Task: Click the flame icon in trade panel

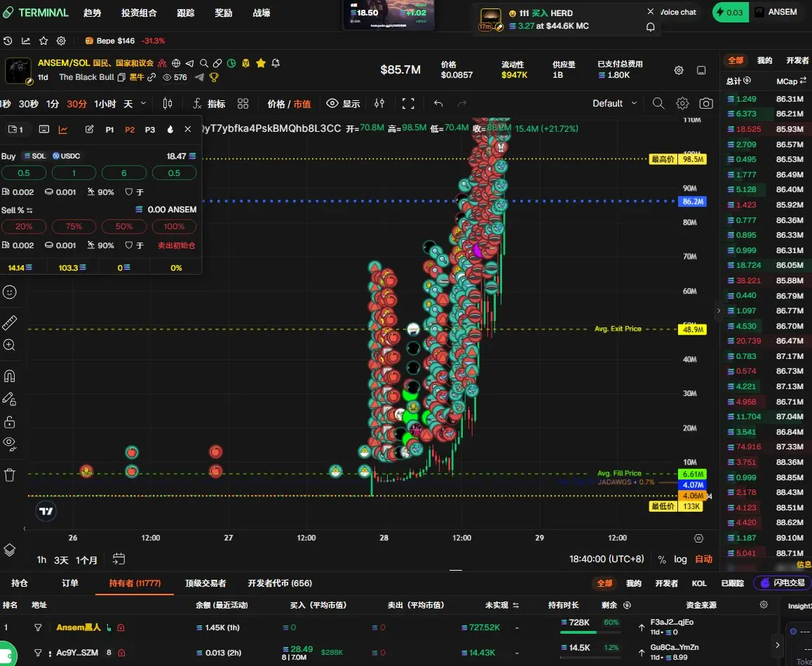Action: (x=170, y=130)
